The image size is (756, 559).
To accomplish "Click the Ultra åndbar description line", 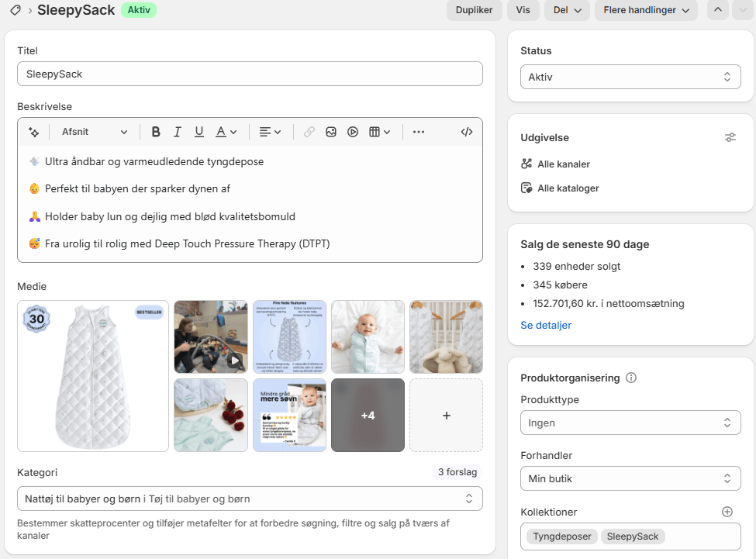I will [154, 161].
